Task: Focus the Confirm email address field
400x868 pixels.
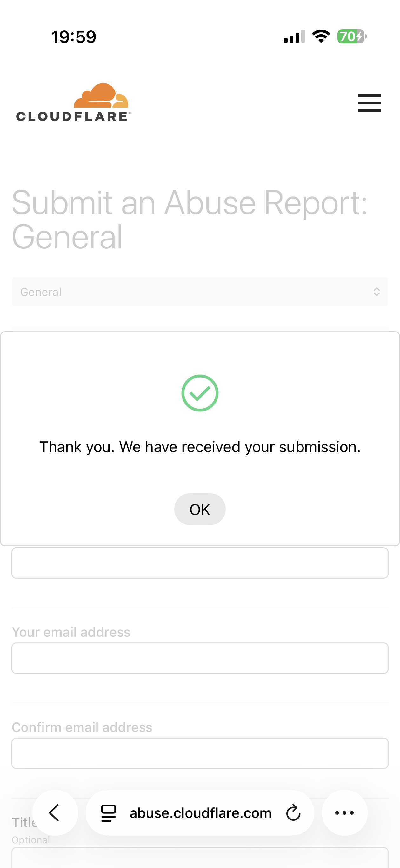Action: [200, 753]
